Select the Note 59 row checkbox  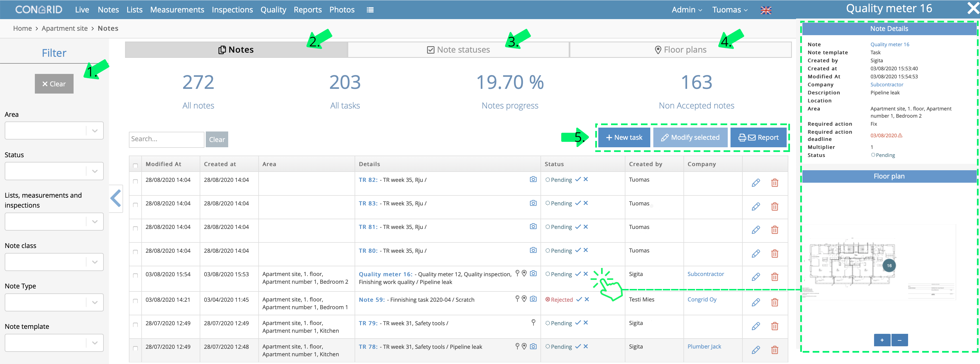pos(136,301)
